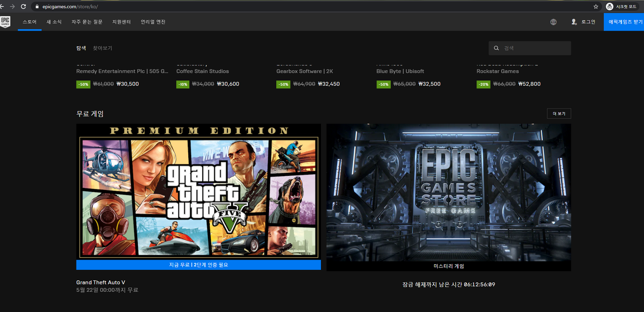Screen dimensions: 644x312
Task: Click the 로그인 link
Action: tap(588, 22)
